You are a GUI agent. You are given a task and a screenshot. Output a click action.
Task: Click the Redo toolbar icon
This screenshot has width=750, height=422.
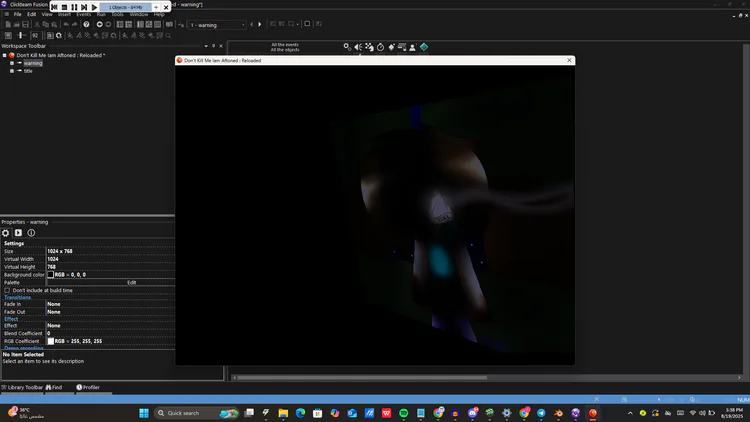[75, 24]
